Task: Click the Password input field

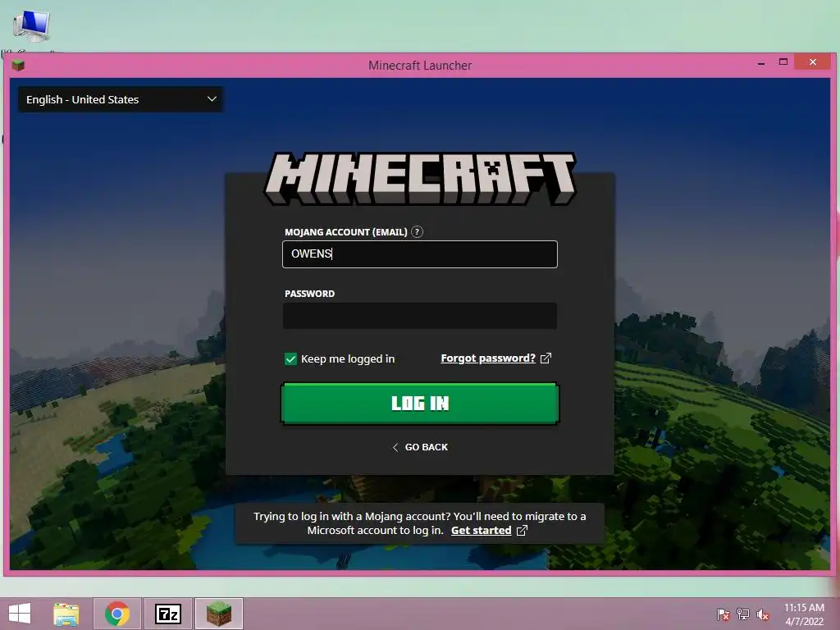Action: 419,316
